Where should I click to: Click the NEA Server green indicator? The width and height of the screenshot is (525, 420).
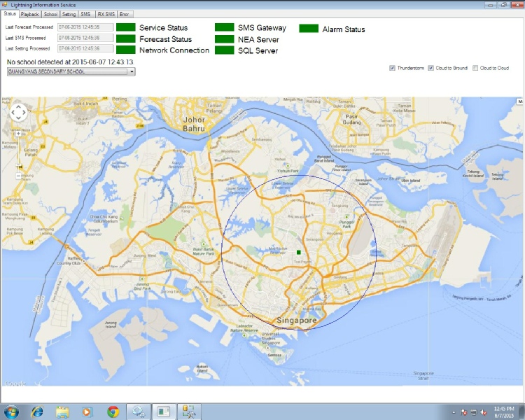(x=224, y=39)
